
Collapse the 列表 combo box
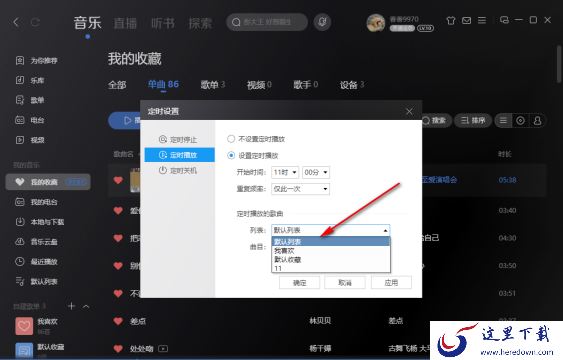tap(385, 230)
